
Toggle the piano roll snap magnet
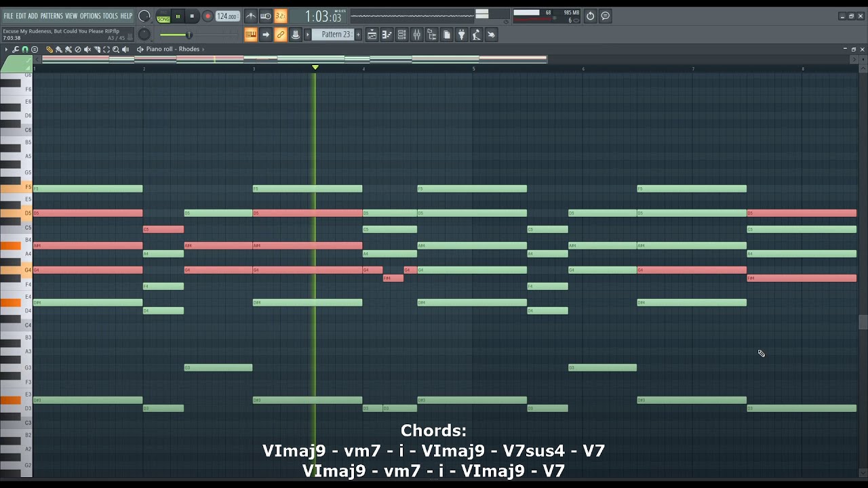pyautogui.click(x=25, y=49)
